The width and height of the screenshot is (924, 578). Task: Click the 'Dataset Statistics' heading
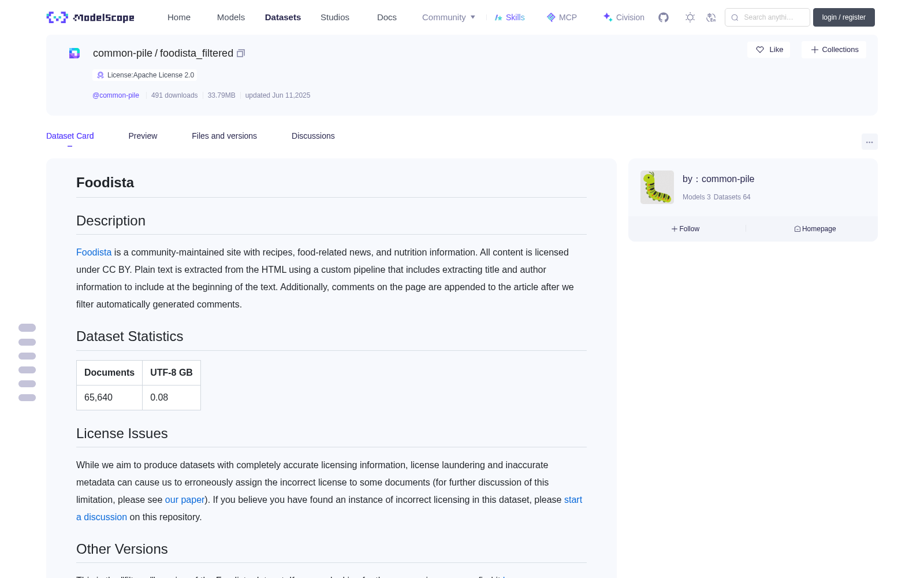coord(130,336)
